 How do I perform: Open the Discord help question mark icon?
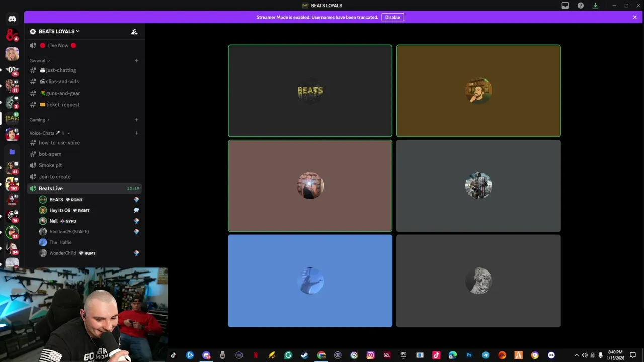point(580,6)
